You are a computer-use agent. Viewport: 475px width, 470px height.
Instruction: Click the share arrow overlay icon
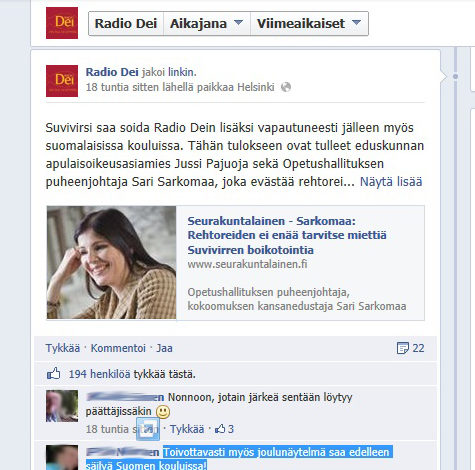tap(148, 429)
